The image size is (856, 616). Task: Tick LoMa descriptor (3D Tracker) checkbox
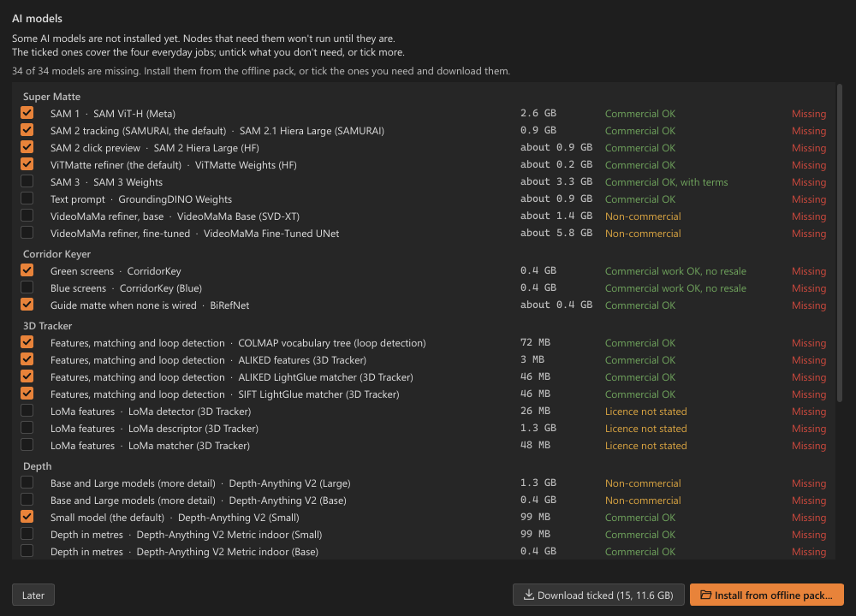[x=27, y=428]
